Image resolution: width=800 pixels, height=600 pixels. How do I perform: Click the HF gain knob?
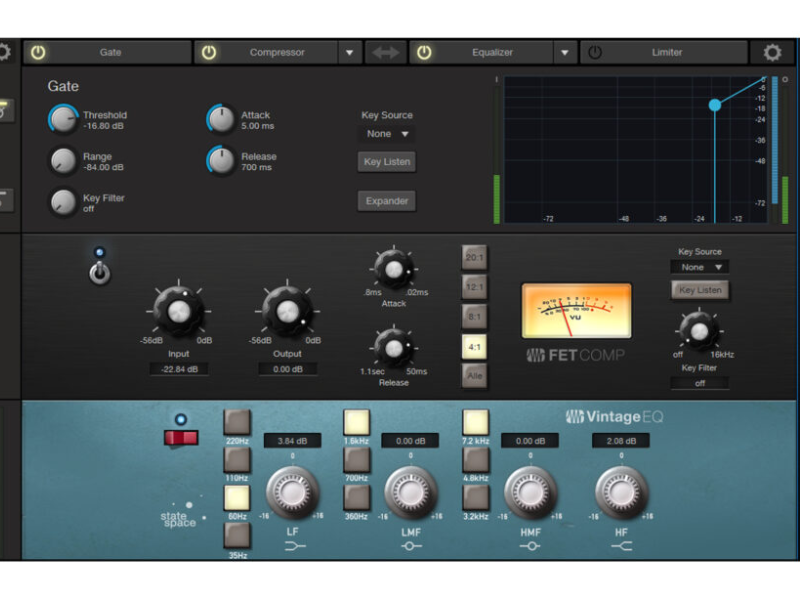[x=621, y=492]
